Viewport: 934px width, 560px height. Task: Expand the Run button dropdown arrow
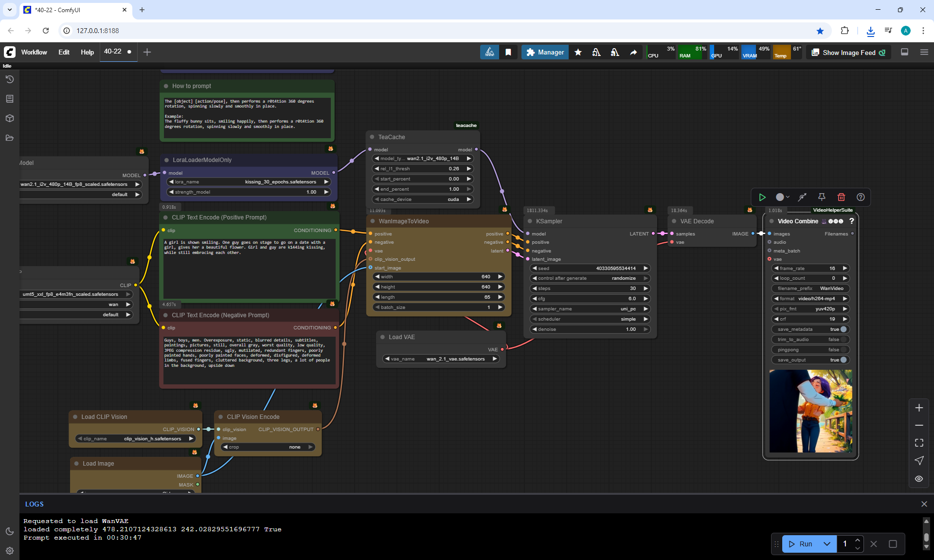point(827,544)
